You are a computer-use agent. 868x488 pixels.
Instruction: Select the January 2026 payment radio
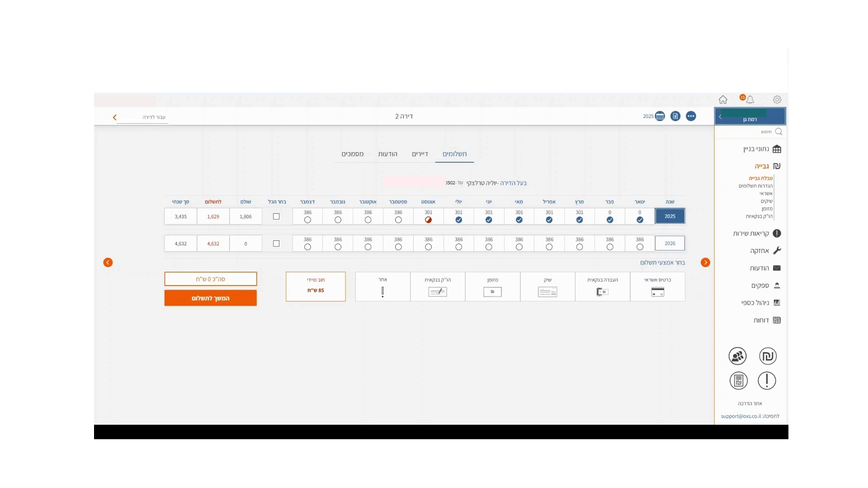tap(640, 247)
